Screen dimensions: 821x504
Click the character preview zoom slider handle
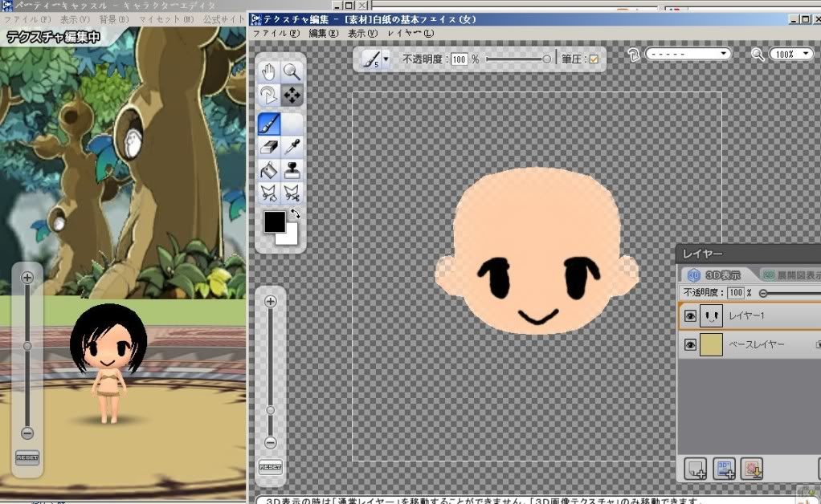pos(27,346)
